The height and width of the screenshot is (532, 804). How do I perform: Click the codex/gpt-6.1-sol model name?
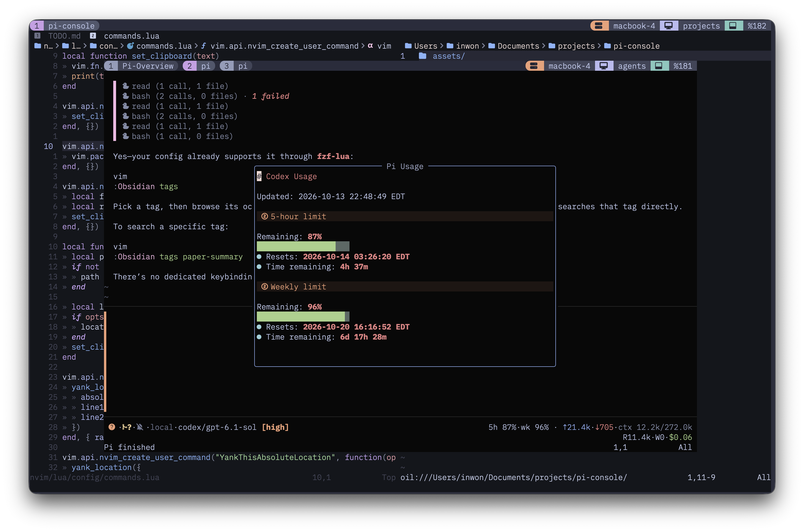pos(217,427)
